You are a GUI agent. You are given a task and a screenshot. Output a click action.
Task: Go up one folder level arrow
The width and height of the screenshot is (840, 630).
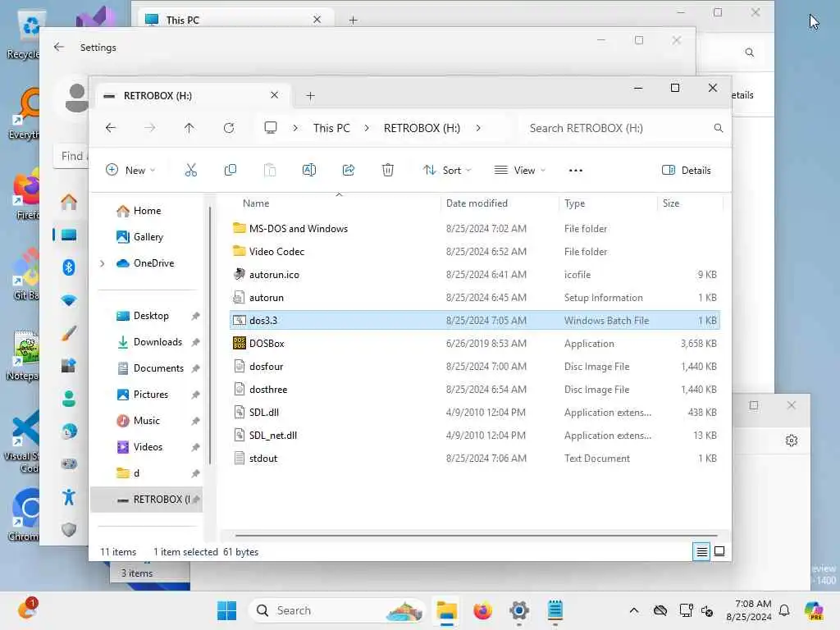point(189,128)
